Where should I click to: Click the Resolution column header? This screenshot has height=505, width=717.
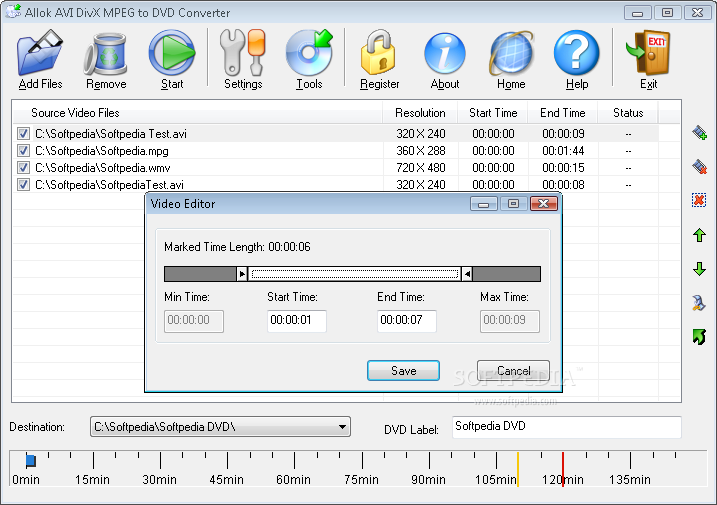(x=420, y=113)
